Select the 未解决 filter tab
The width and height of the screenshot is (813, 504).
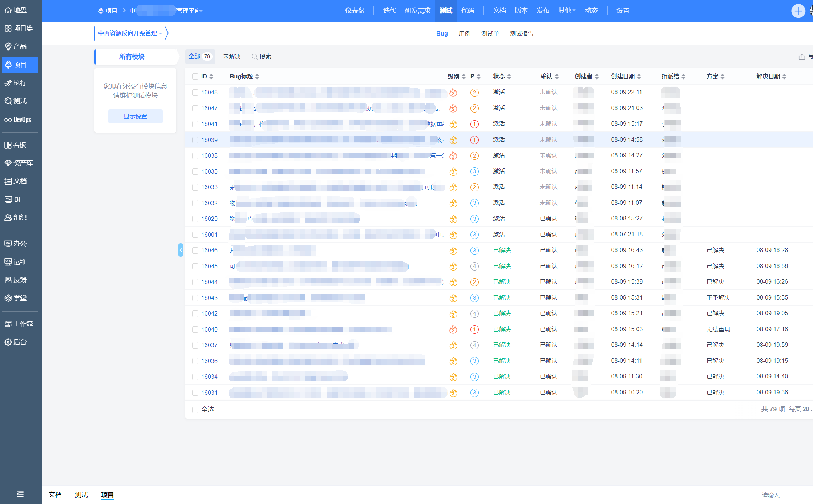pos(232,57)
